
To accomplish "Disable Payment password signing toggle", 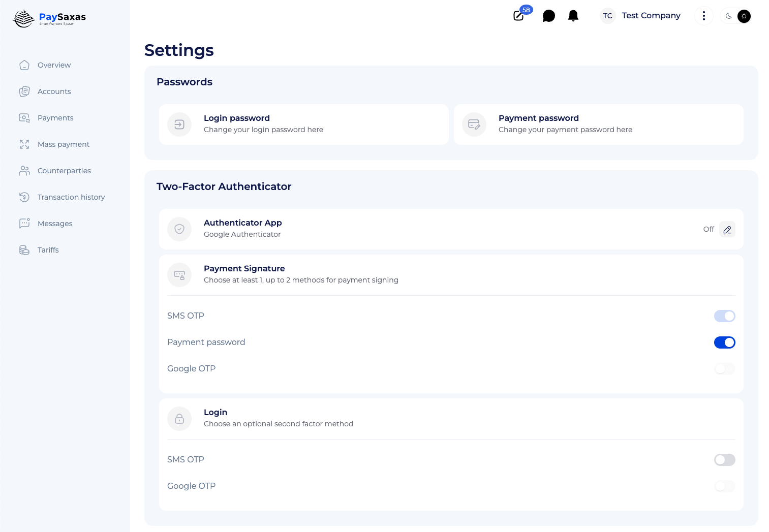I will click(724, 342).
